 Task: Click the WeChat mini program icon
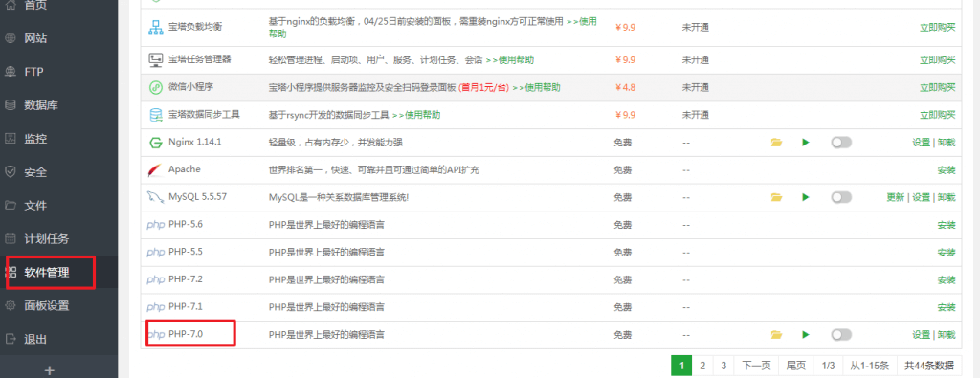click(x=156, y=87)
